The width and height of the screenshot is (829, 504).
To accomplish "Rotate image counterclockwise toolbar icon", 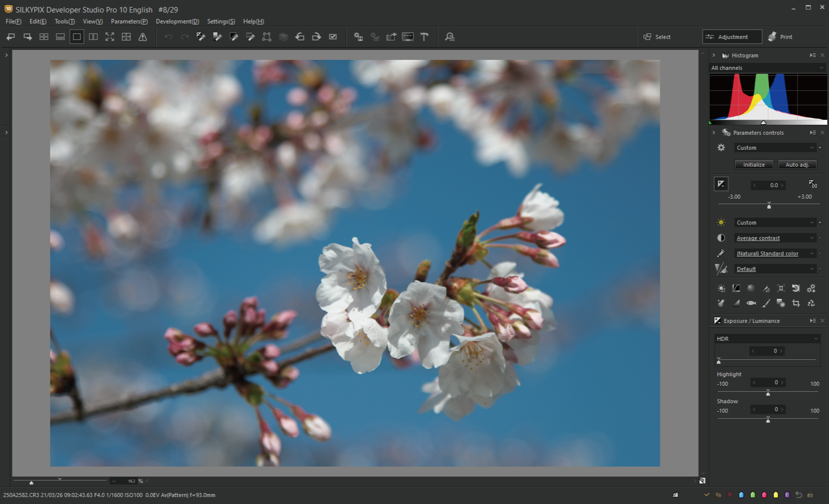I will coord(300,37).
